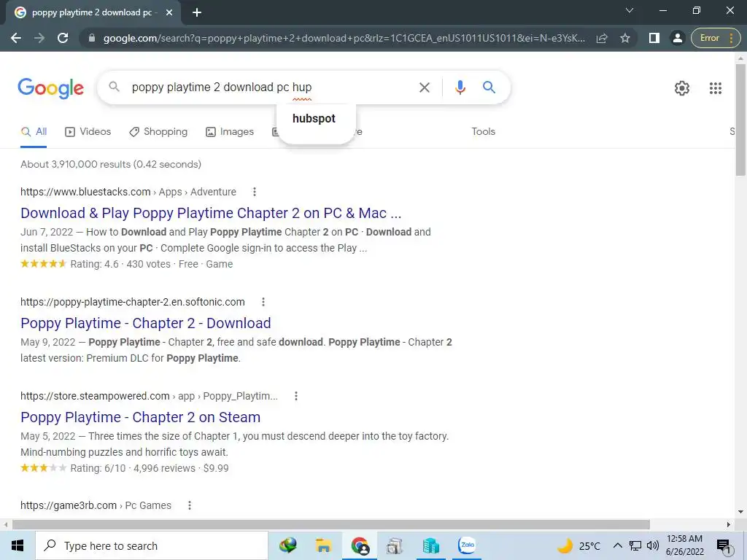Viewport: 747px width, 560px height.
Task: Click the vertical scrollbar thumb
Action: pyautogui.click(x=740, y=119)
